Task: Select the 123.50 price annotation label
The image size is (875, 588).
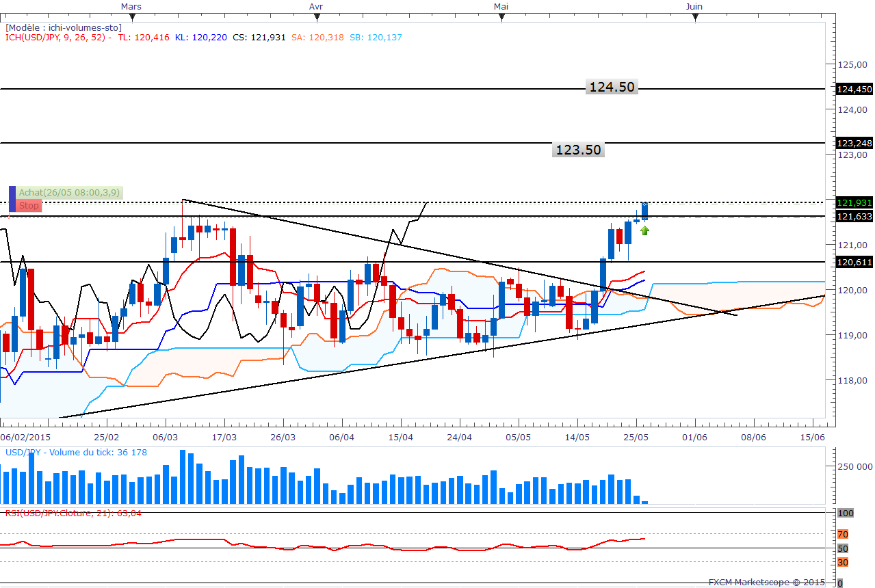Action: pyautogui.click(x=578, y=150)
